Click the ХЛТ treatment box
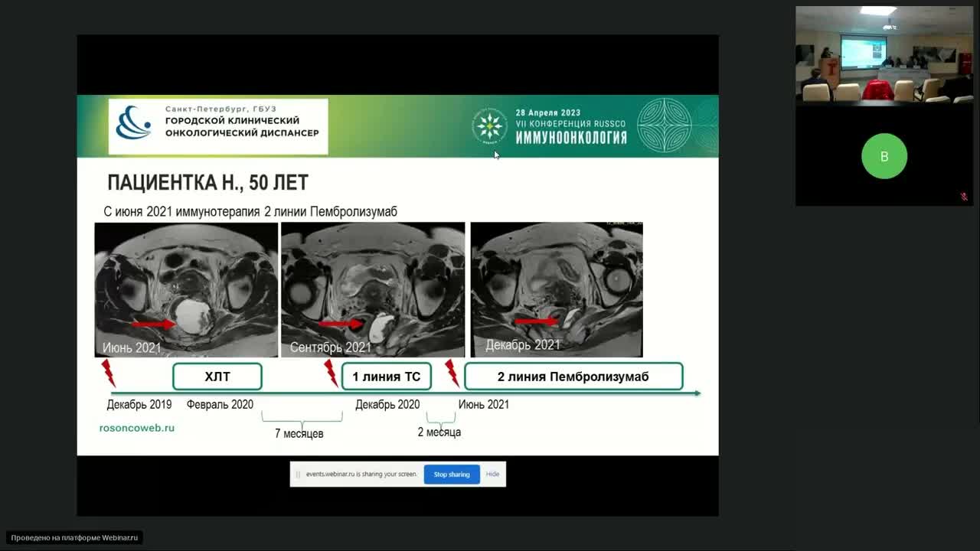The width and height of the screenshot is (980, 551). tap(217, 377)
